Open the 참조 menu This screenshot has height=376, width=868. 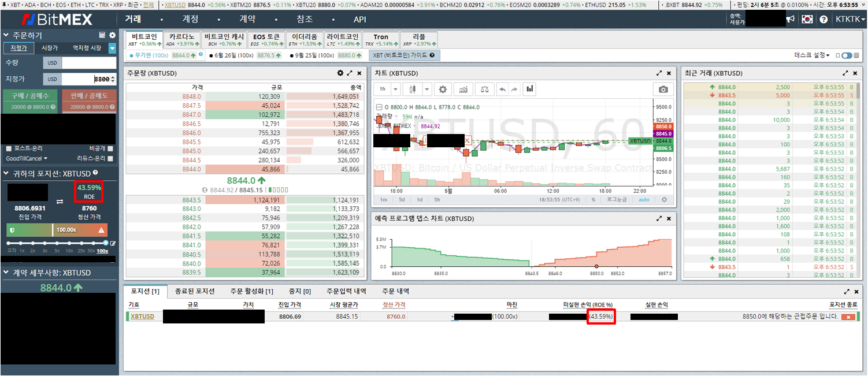point(305,19)
